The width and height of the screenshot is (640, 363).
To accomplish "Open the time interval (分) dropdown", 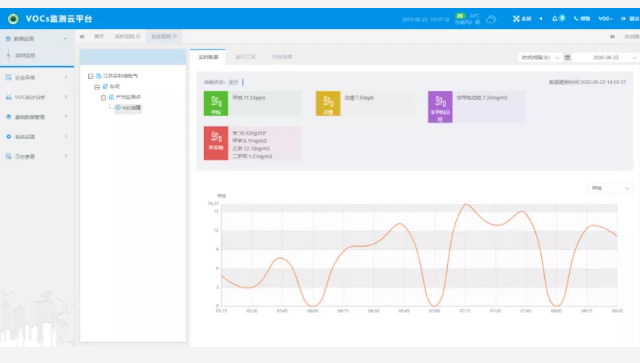I will coord(540,58).
